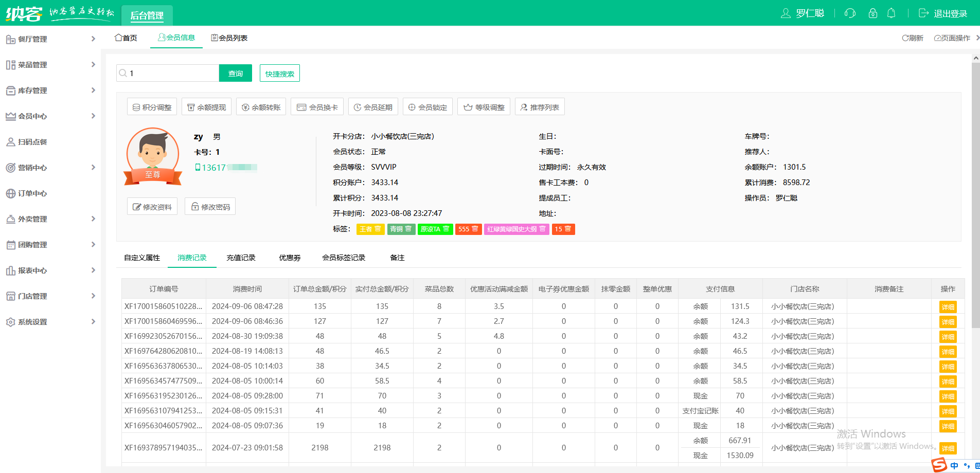
Task: Click the lock icon in top bar
Action: pos(872,13)
